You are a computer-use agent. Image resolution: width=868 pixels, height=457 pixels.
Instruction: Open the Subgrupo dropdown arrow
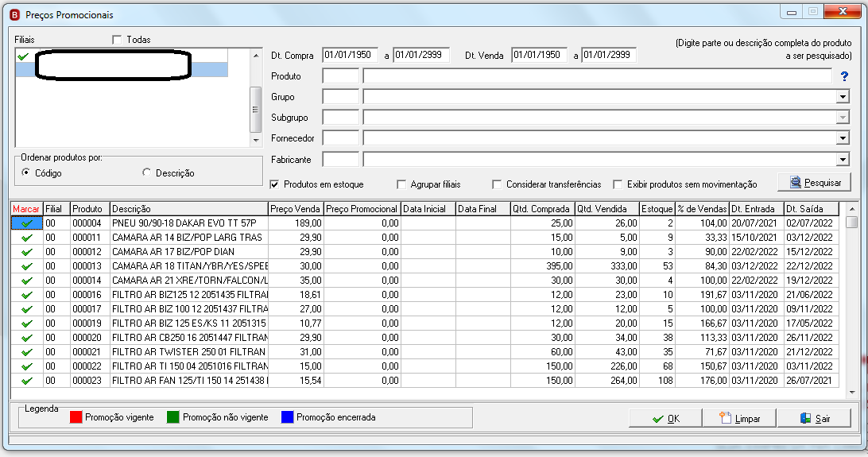click(x=843, y=118)
